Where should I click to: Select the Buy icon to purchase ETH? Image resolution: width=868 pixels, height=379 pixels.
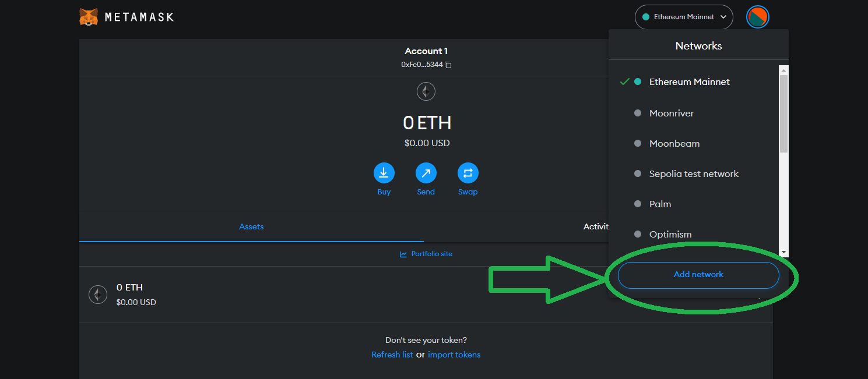click(384, 172)
